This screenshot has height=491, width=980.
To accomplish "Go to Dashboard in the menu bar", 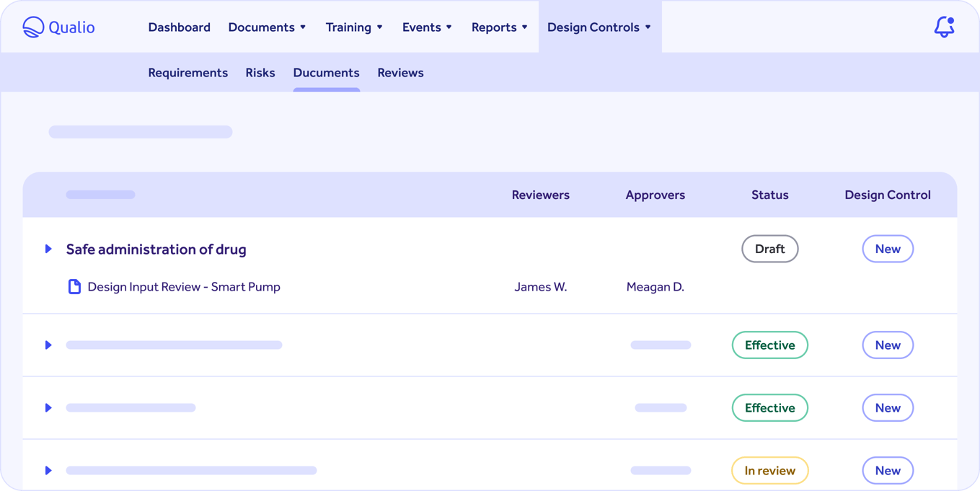I will coord(179,27).
